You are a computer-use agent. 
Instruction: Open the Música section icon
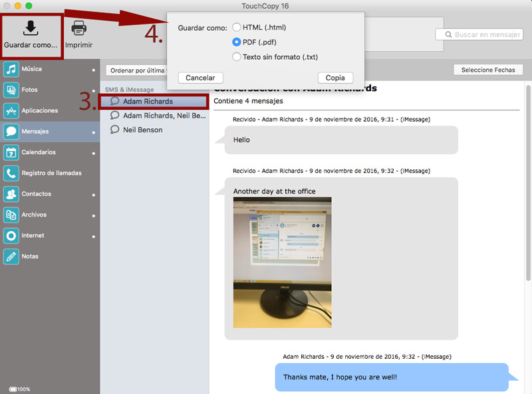(11, 69)
